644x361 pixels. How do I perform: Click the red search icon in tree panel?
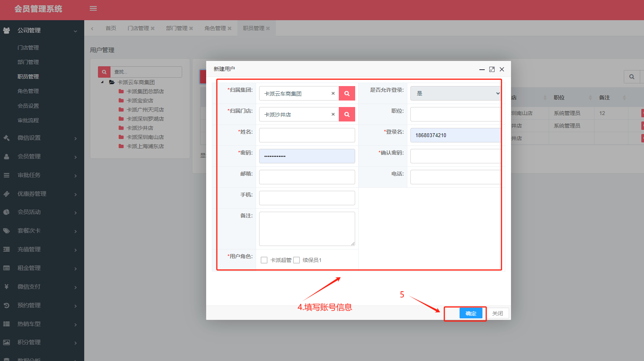[x=104, y=72]
